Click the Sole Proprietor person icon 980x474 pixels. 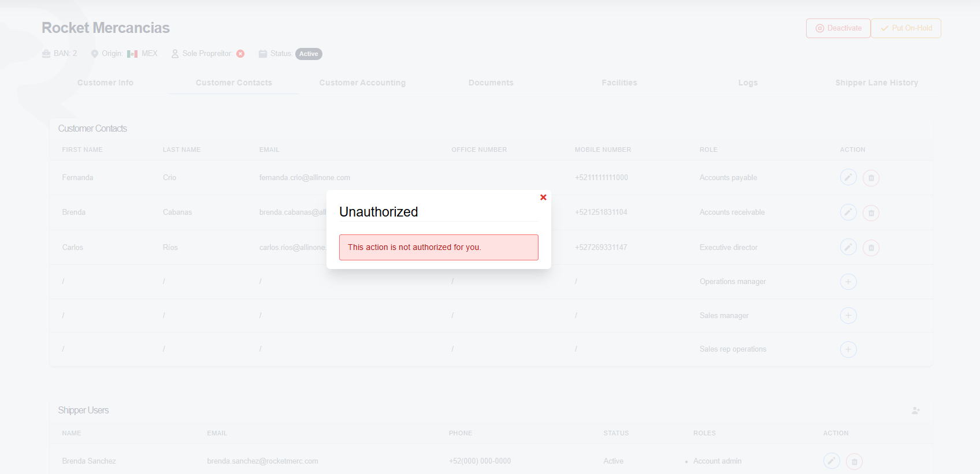(x=175, y=54)
